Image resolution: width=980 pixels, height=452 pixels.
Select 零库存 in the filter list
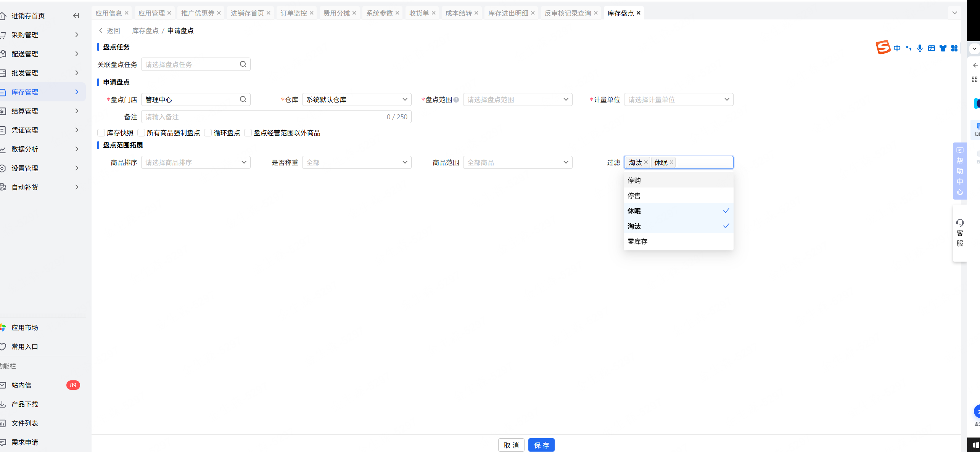637,241
